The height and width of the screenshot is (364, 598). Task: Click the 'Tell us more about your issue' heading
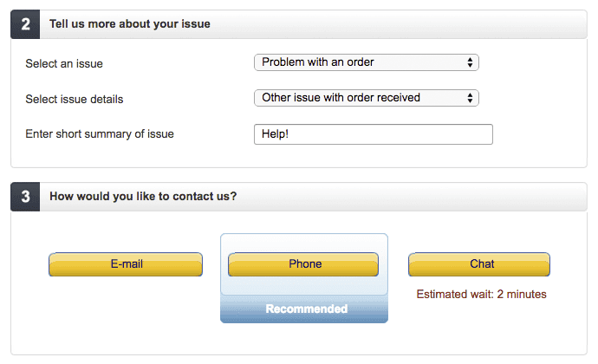point(130,24)
